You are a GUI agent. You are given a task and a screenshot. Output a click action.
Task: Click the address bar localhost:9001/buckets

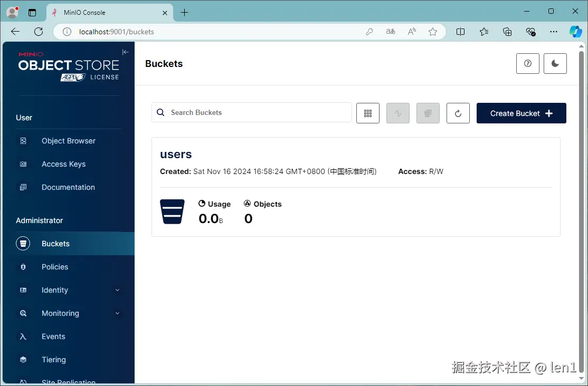coord(117,32)
